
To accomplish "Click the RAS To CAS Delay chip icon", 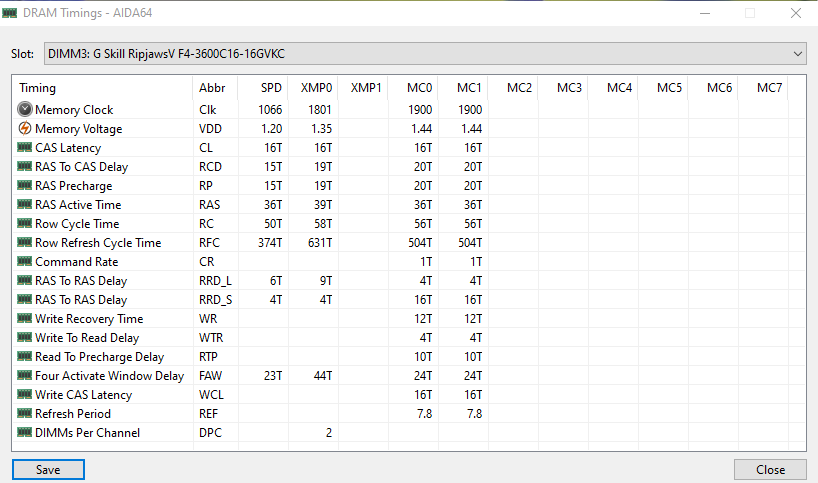I will [x=25, y=166].
